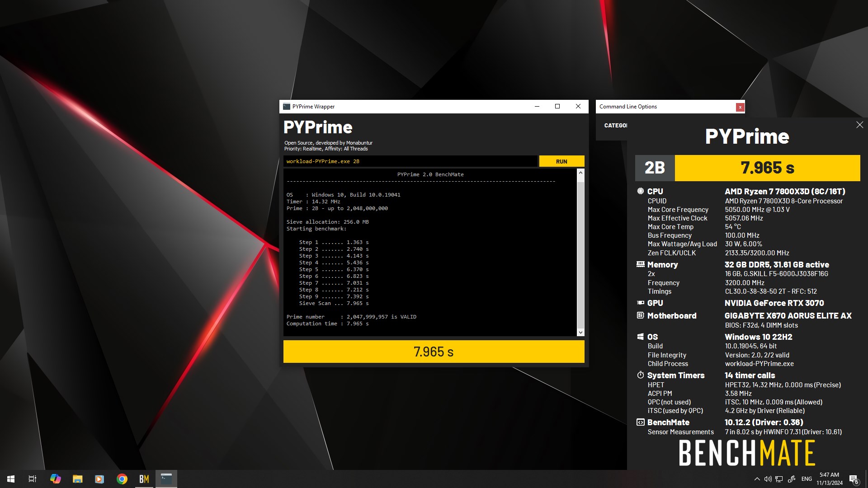The height and width of the screenshot is (488, 868).
Task: Launch Copilot from the taskbar
Action: (55, 479)
